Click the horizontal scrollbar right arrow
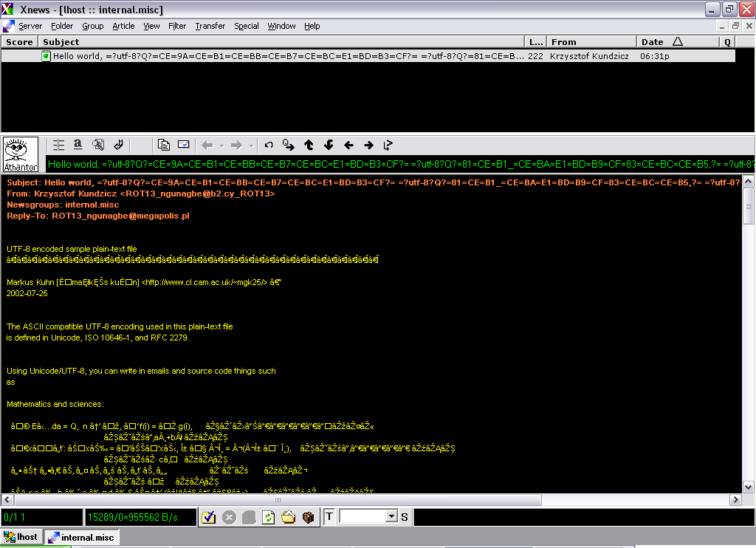 pyautogui.click(x=736, y=500)
